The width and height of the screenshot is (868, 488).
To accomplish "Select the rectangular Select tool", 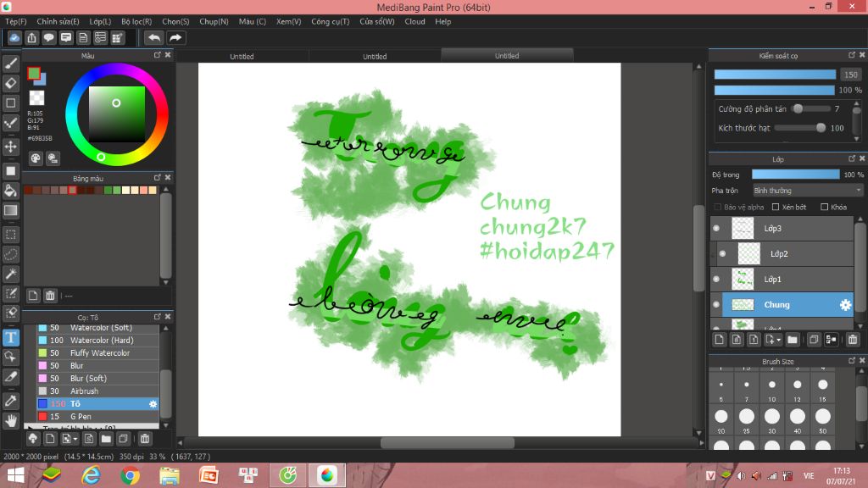I will coord(11,235).
